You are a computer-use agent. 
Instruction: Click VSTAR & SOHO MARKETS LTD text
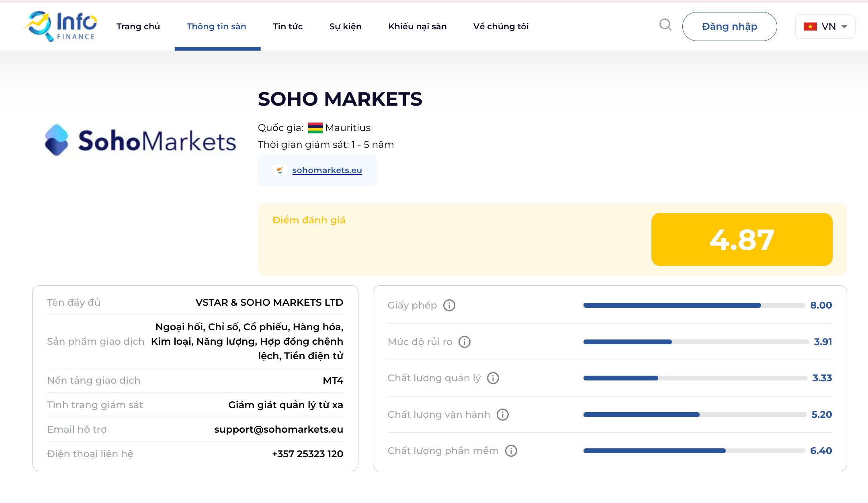point(269,303)
